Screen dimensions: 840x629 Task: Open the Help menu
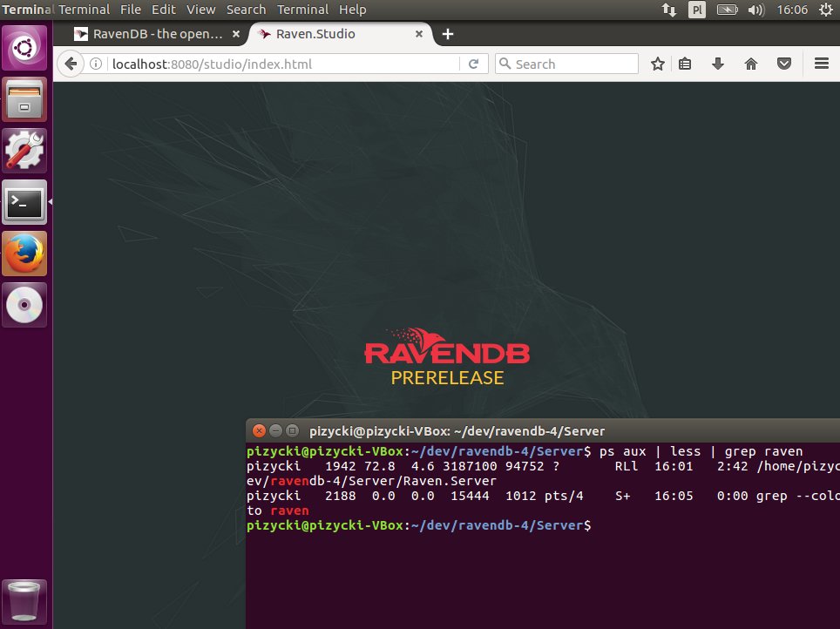(353, 10)
